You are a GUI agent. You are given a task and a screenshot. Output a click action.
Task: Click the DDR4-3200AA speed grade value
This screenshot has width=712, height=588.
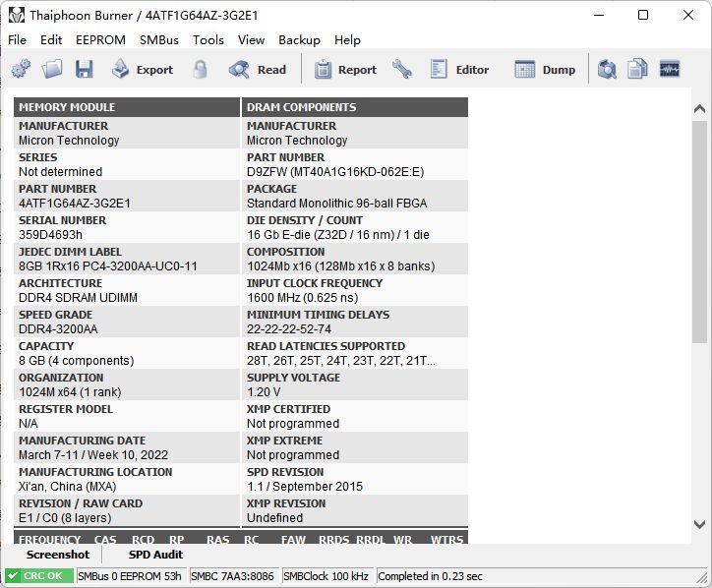(x=58, y=328)
